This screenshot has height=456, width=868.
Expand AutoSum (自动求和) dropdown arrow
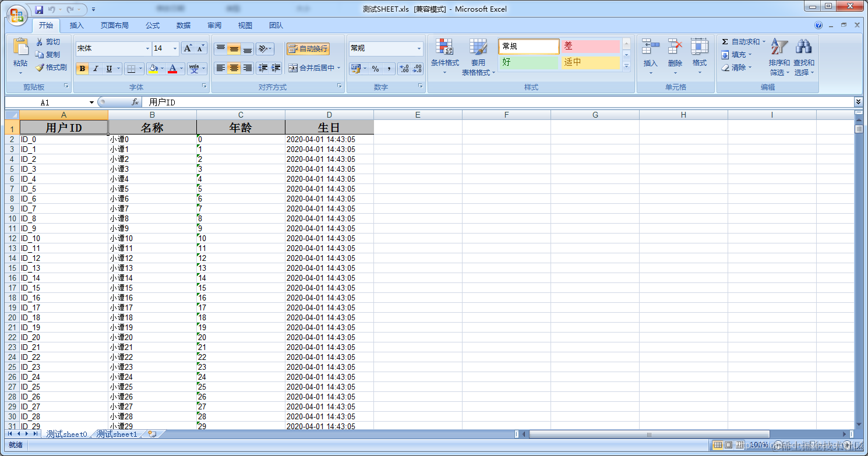click(x=764, y=42)
